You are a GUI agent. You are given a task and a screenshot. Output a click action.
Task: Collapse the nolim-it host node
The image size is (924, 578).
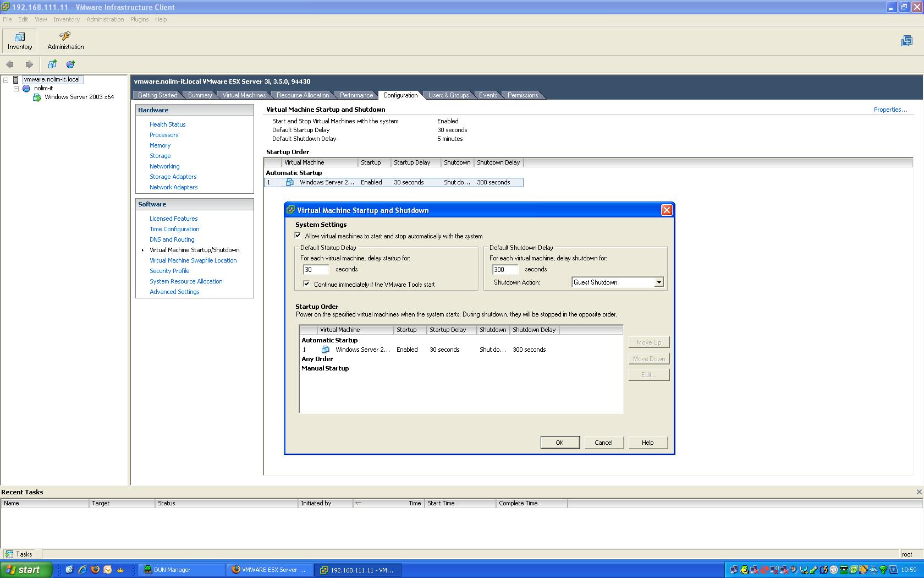pos(16,88)
